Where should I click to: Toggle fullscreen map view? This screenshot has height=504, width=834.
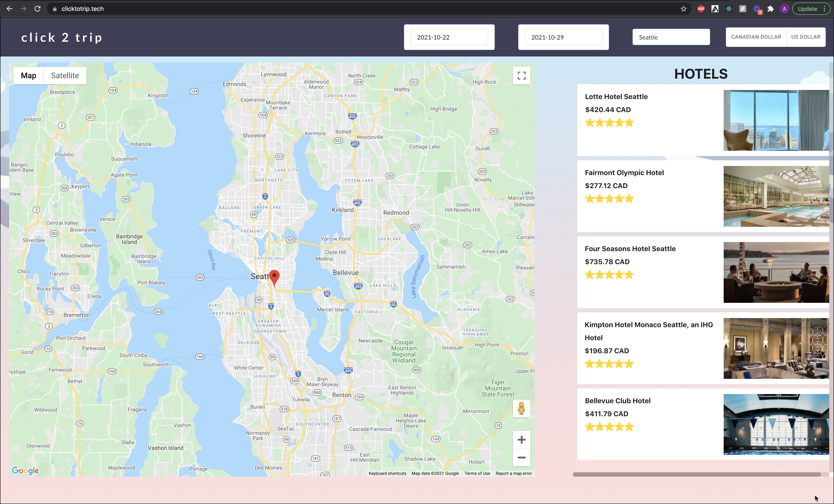point(521,75)
